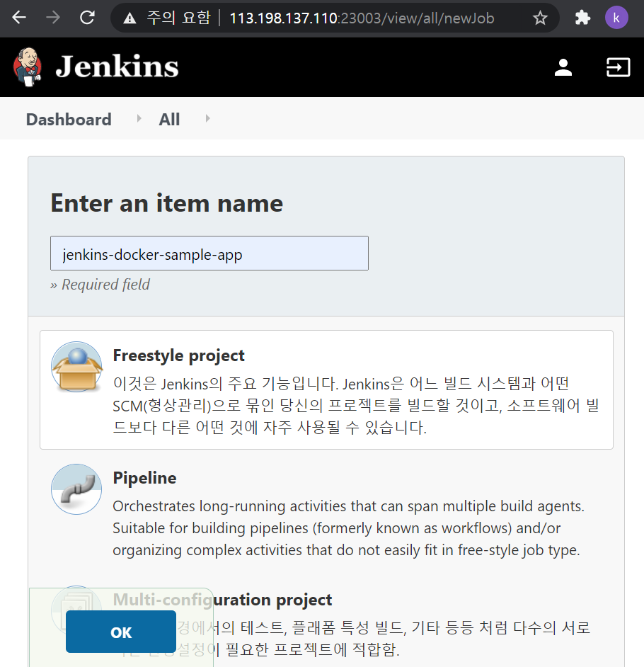Choose the Multi-configuration project title
The image size is (644, 667).
pos(222,600)
